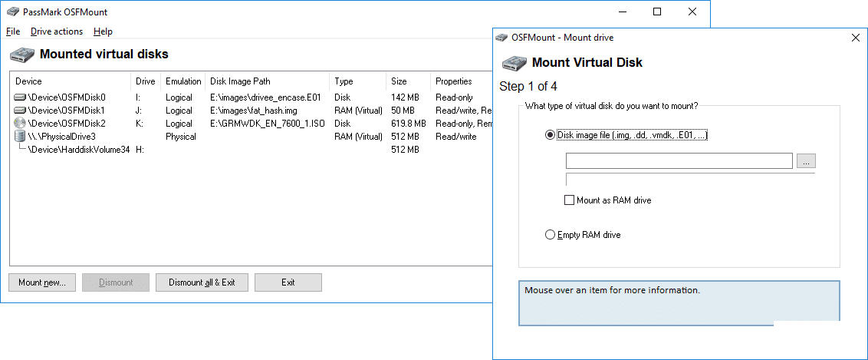This screenshot has height=360, width=868.
Task: Open the Help menu
Action: point(103,31)
